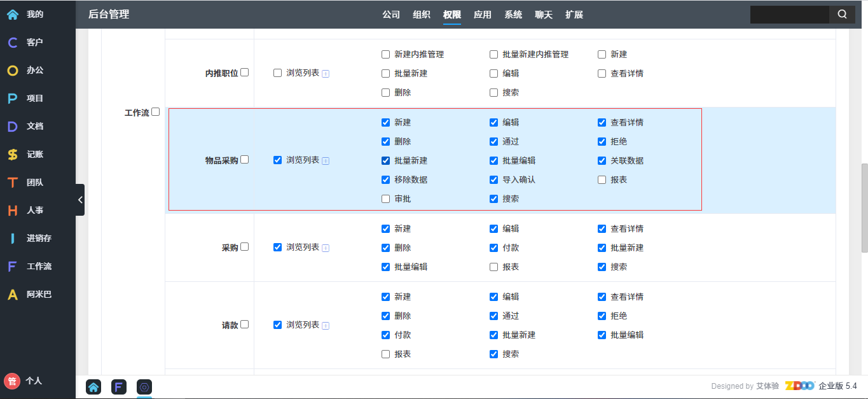
Task: Open the 记账 accounting dollar icon
Action: 13,155
